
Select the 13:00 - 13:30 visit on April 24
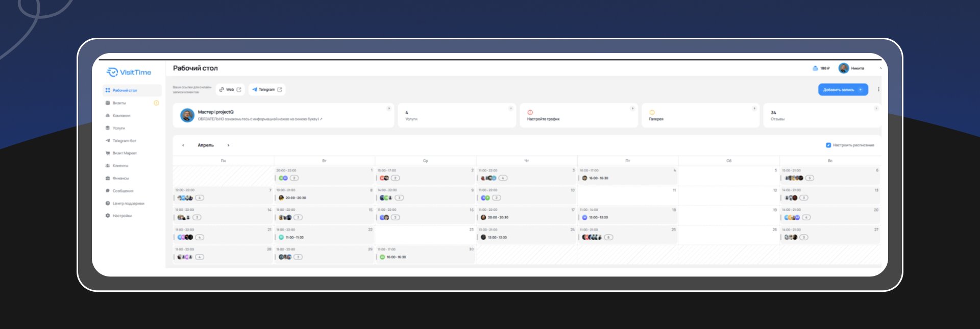point(494,237)
